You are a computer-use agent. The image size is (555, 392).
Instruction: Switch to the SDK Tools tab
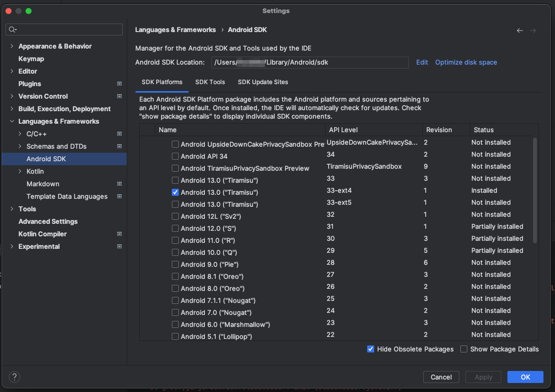[x=210, y=82]
